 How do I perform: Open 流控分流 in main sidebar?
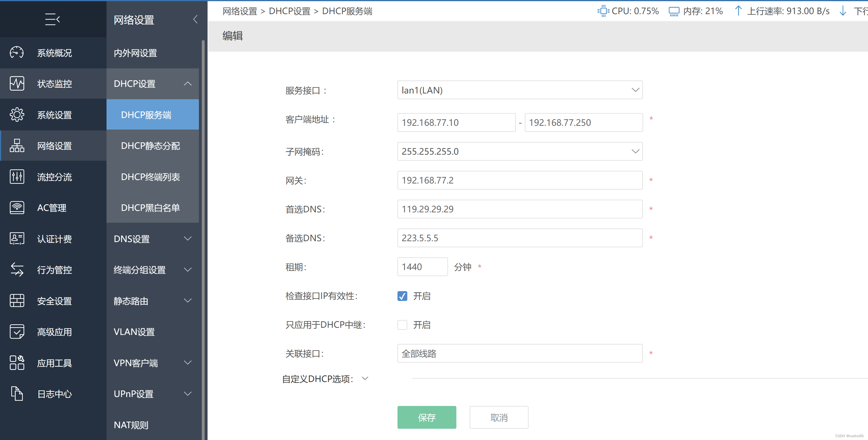(53, 177)
